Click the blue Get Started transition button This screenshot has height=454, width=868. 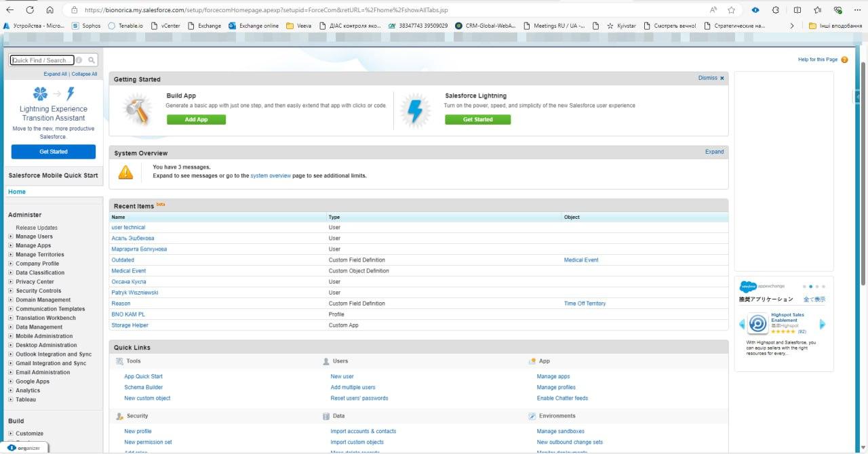pos(53,151)
